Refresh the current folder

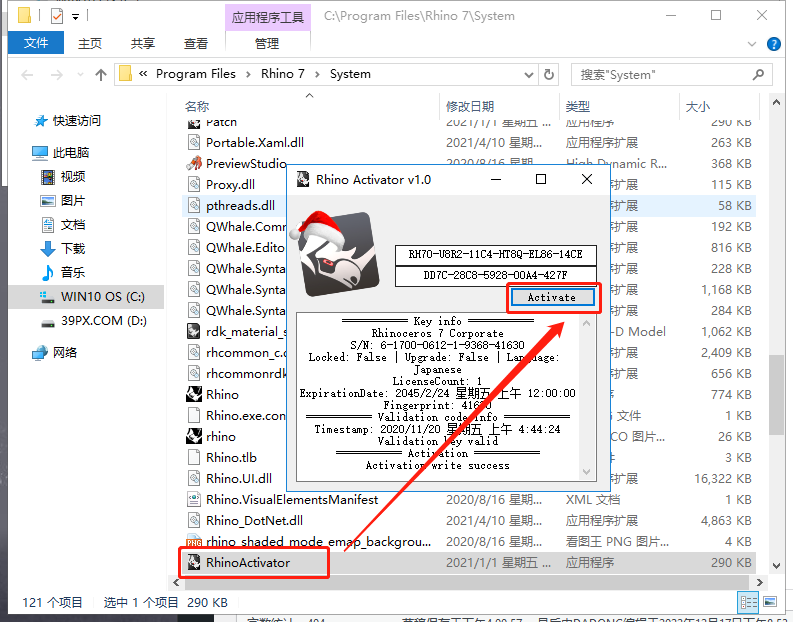pyautogui.click(x=549, y=75)
